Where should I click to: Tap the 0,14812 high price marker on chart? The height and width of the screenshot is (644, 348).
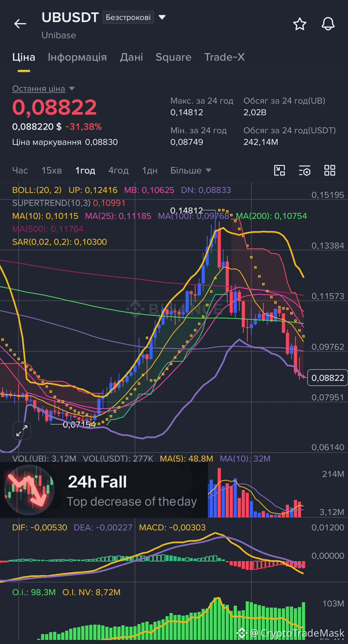tap(186, 210)
